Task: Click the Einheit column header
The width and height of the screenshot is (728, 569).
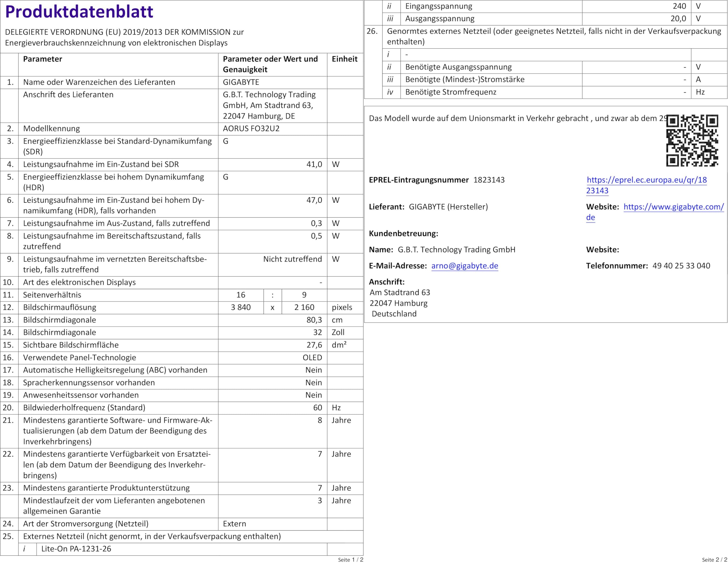Action: point(344,59)
